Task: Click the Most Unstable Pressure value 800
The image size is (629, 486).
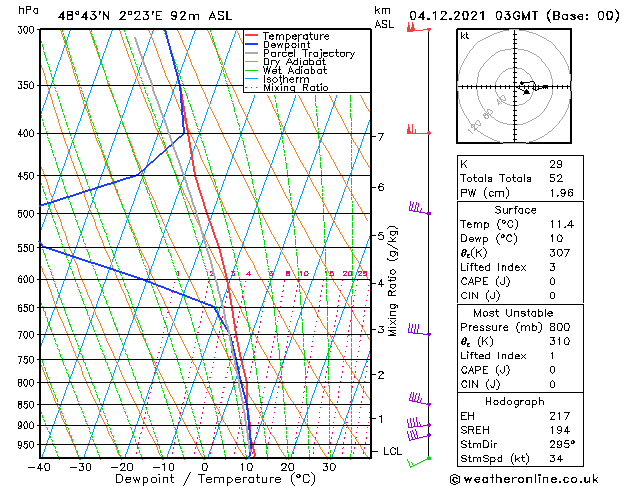Action: click(560, 327)
